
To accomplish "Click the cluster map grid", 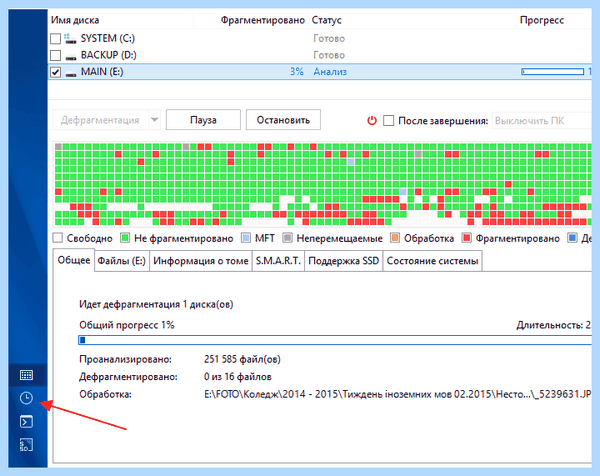I will tap(323, 184).
